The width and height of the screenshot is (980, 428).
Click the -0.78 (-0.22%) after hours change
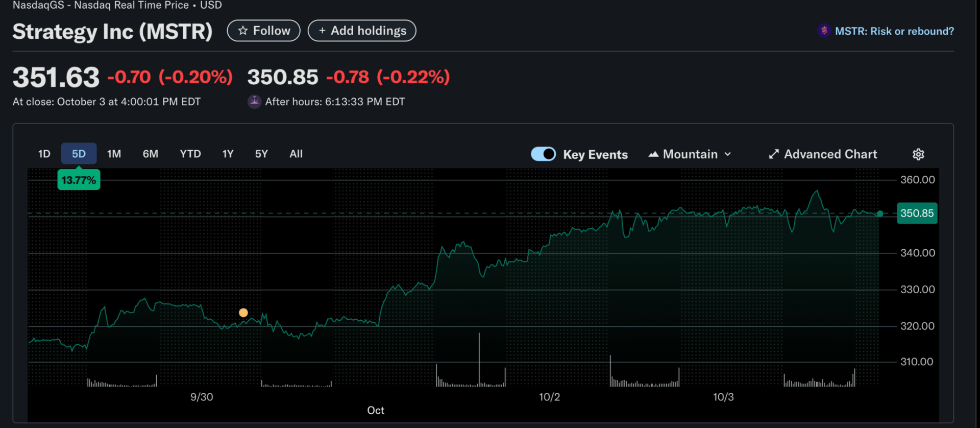coord(388,77)
